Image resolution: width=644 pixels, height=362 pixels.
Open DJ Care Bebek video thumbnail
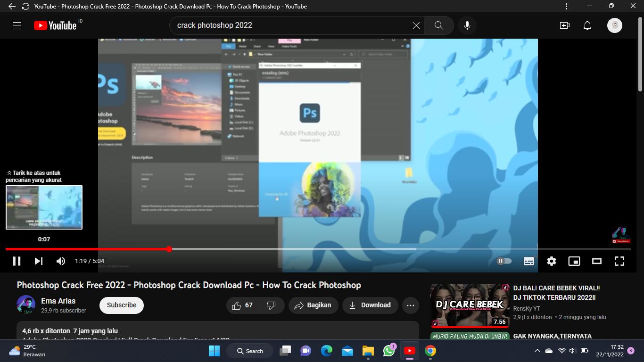pos(470,305)
